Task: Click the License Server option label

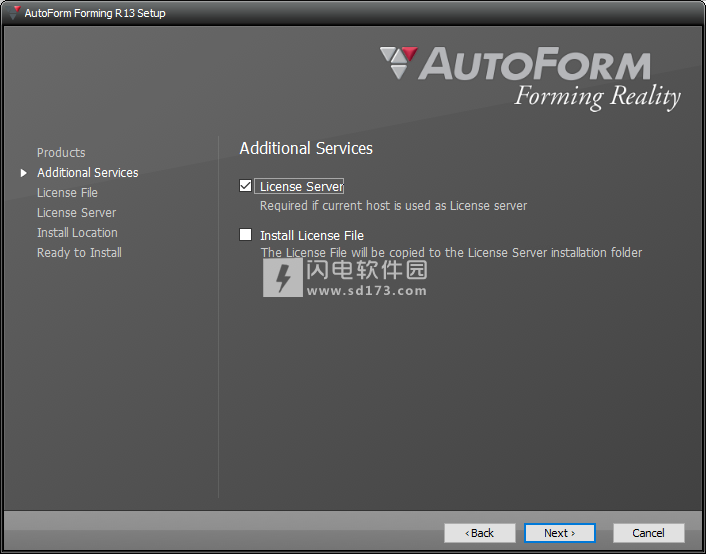Action: coord(301,186)
